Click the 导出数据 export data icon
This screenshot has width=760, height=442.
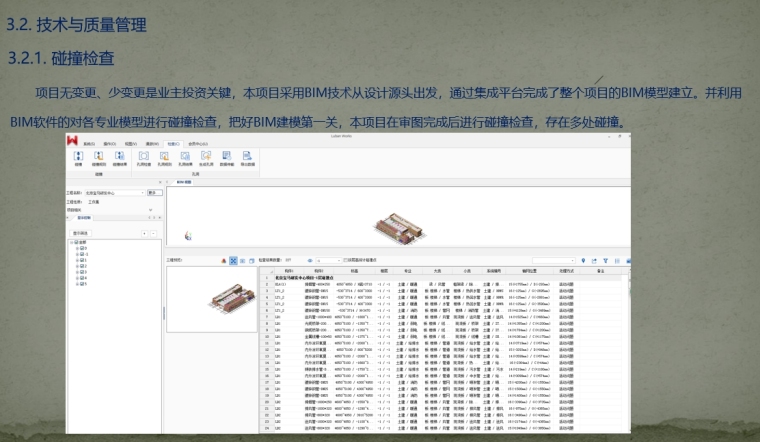248,158
